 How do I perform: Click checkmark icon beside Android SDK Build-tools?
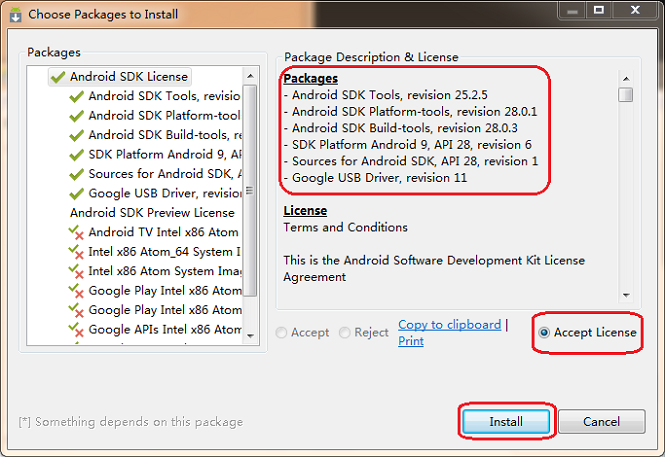click(76, 135)
